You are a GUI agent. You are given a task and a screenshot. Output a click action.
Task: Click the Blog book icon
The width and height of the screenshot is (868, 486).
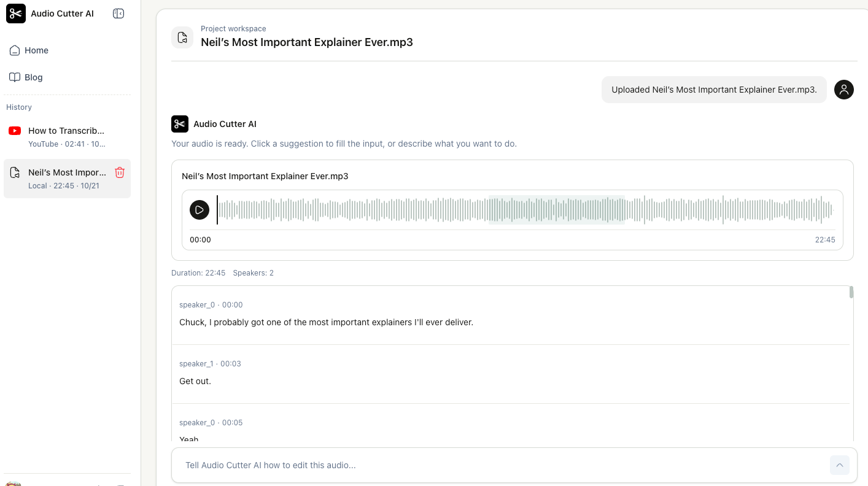[x=15, y=77]
